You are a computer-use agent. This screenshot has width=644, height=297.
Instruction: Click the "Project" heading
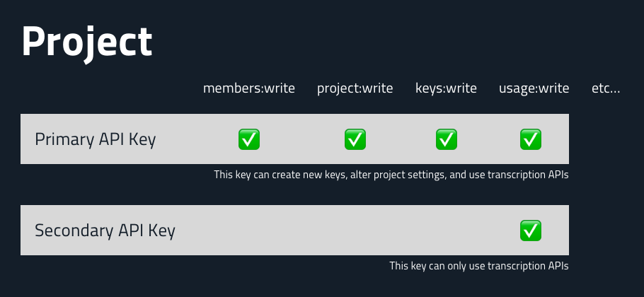pyautogui.click(x=87, y=42)
